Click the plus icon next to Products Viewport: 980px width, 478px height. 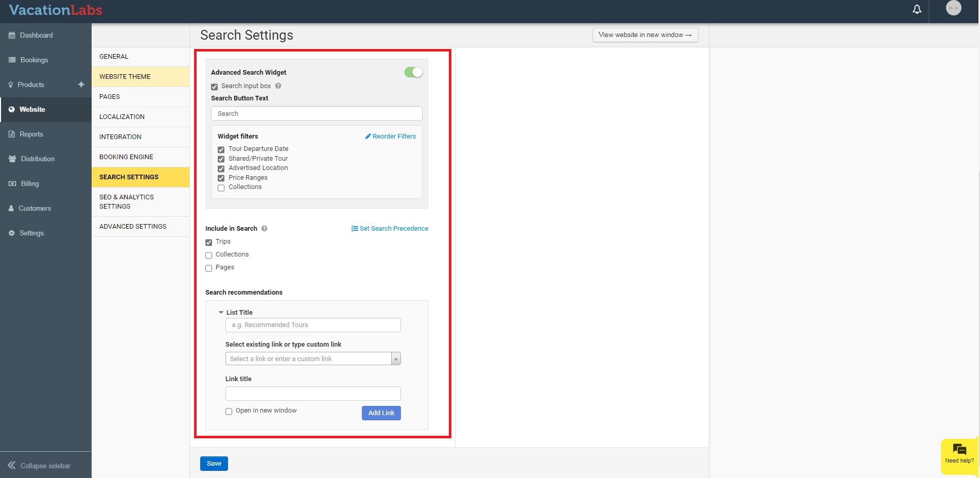(x=81, y=84)
